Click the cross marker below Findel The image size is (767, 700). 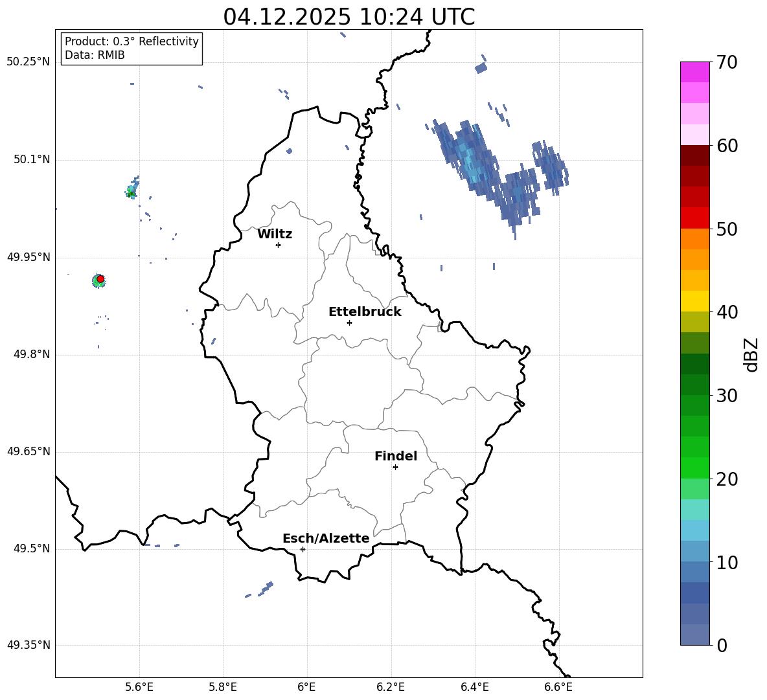click(395, 468)
